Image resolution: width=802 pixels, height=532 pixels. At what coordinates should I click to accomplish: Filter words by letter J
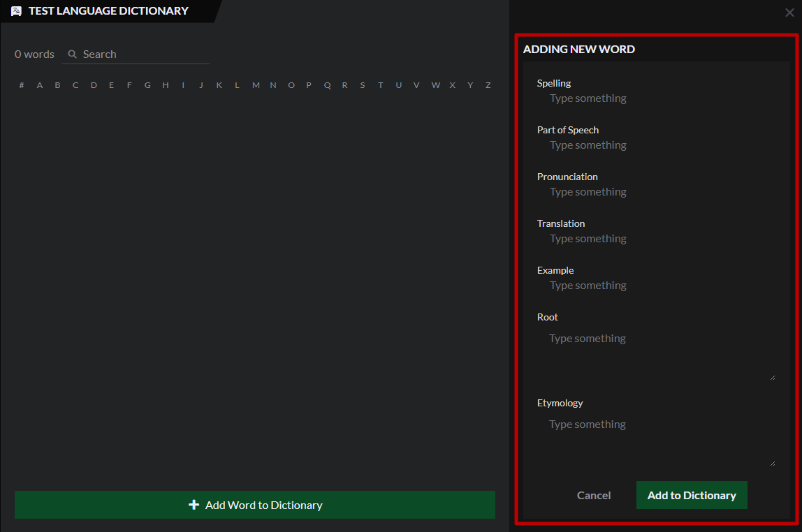[201, 85]
